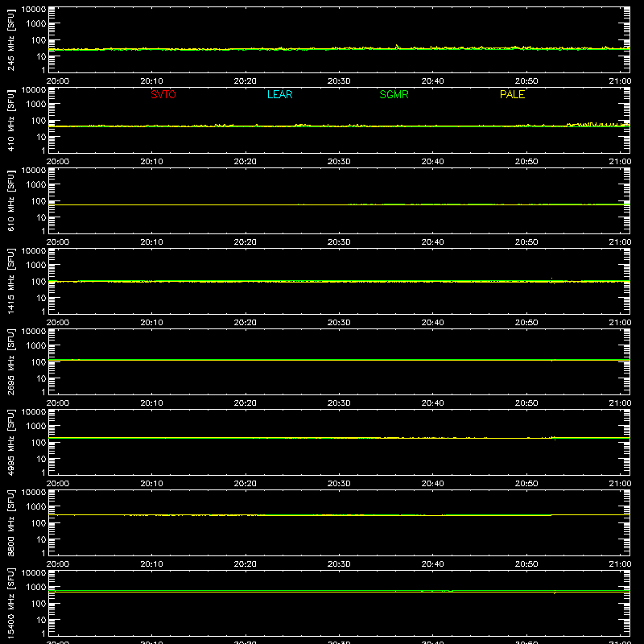Click 20:20 tick label below 8800 MHz plot
644x644 pixels.
point(246,564)
